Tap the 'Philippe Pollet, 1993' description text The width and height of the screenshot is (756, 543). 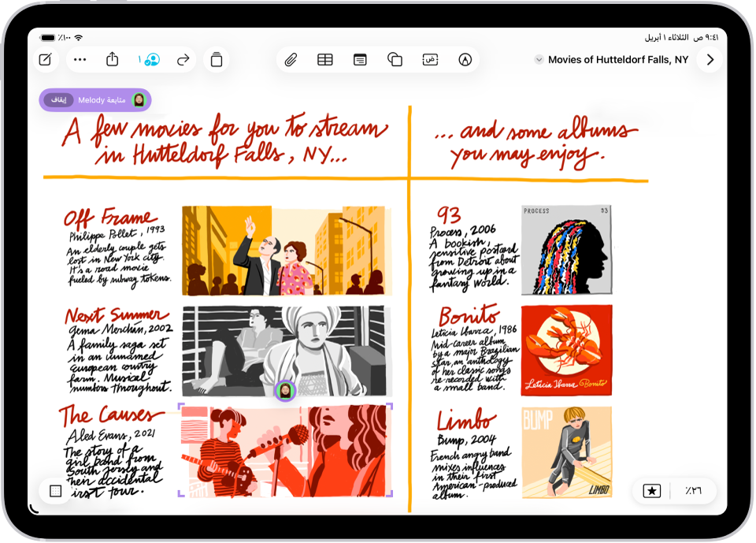pos(117,234)
